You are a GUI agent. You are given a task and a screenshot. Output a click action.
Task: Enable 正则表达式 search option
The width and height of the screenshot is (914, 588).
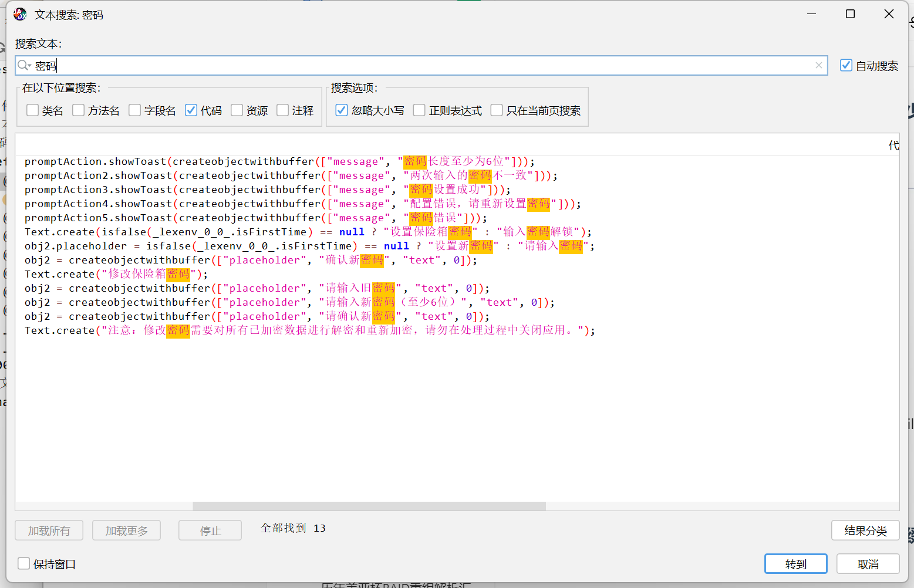[x=419, y=110]
